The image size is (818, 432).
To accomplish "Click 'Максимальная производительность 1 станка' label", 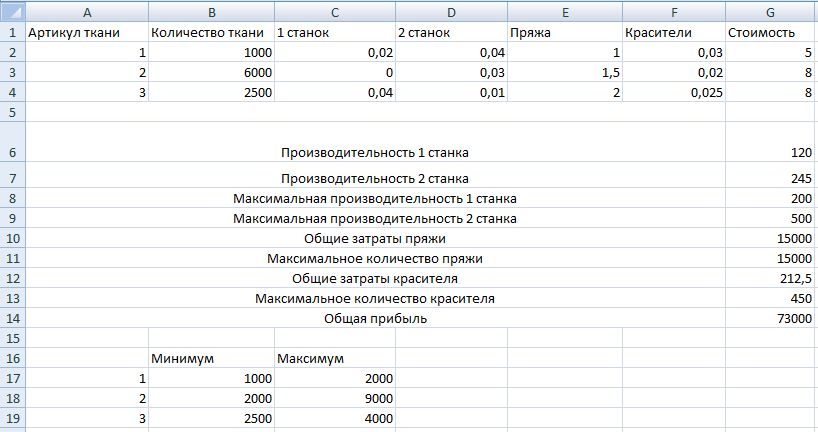I will click(x=375, y=199).
